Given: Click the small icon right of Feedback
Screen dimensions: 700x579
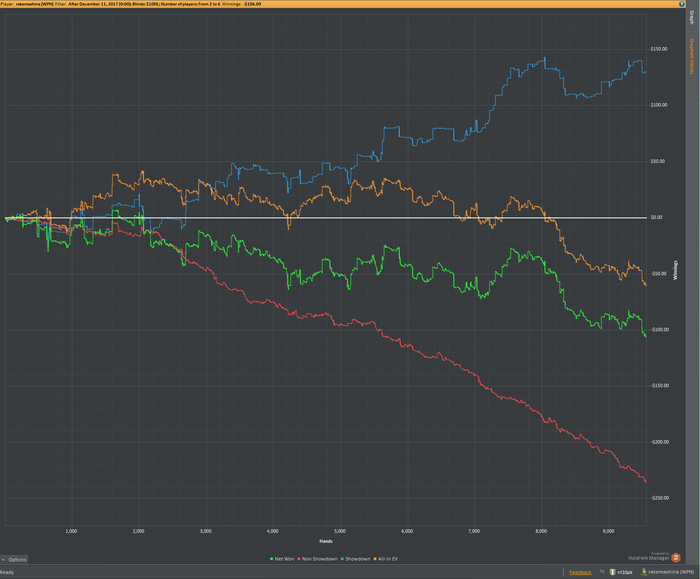Looking at the screenshot, I should click(x=602, y=571).
